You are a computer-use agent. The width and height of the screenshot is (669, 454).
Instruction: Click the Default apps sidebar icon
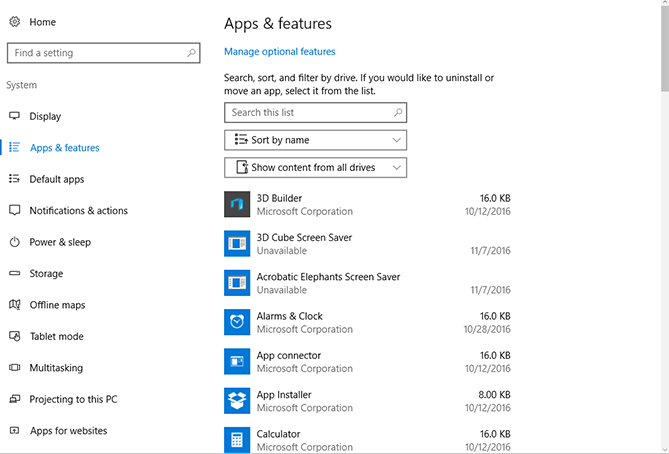click(15, 179)
